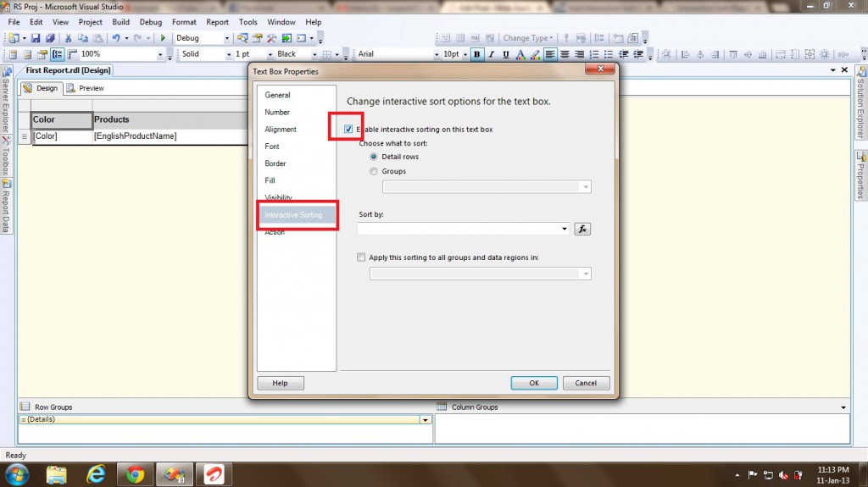
Task: Select the Groups radio button
Action: [374, 171]
